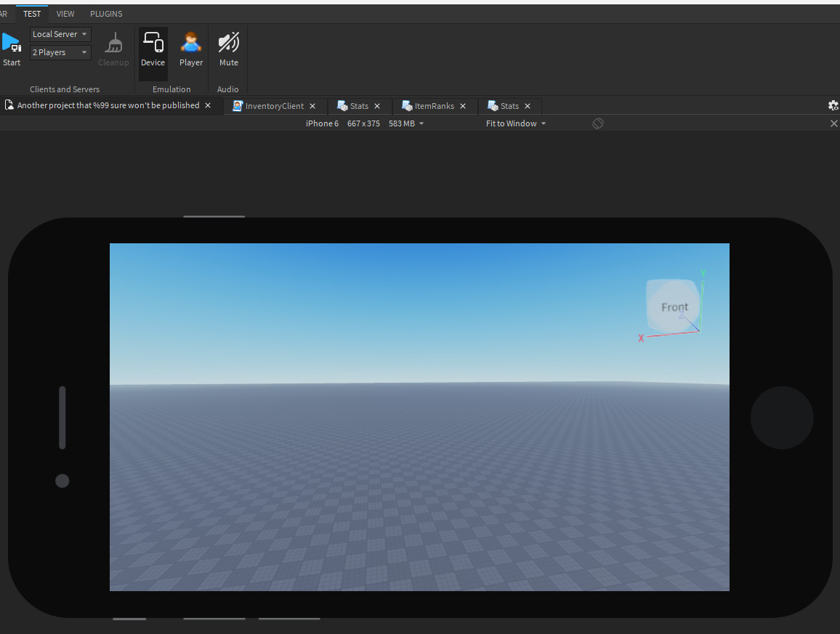This screenshot has width=840, height=634.
Task: Open the 2 Players dropdown
Action: (60, 52)
